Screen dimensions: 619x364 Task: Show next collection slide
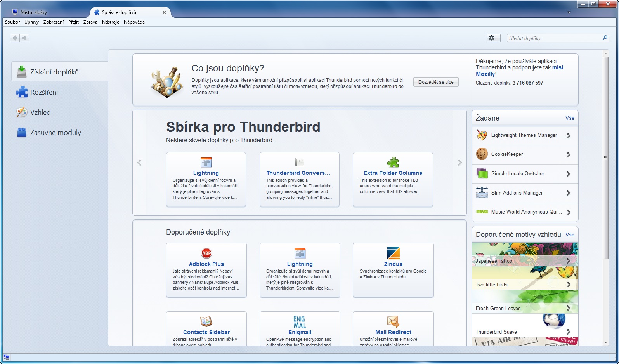[460, 163]
